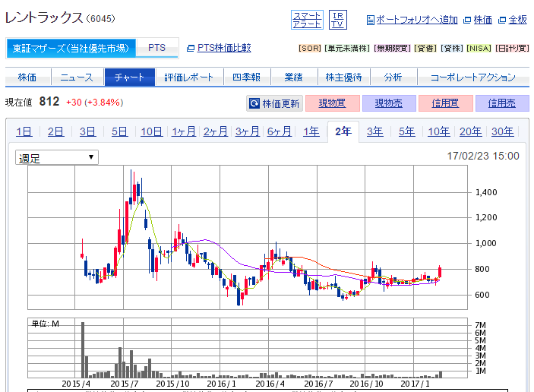Select the 5日 chart range
The width and height of the screenshot is (534, 392).
coord(119,131)
